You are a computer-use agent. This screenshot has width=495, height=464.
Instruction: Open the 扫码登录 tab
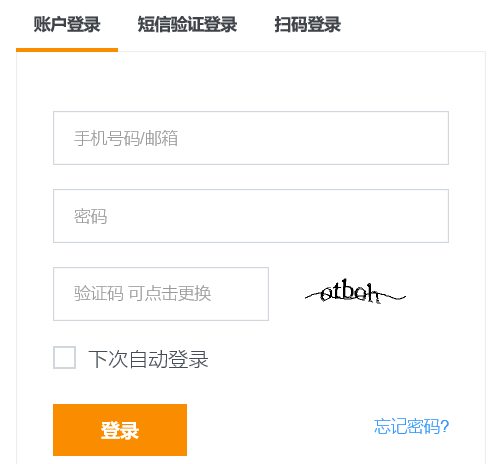307,24
